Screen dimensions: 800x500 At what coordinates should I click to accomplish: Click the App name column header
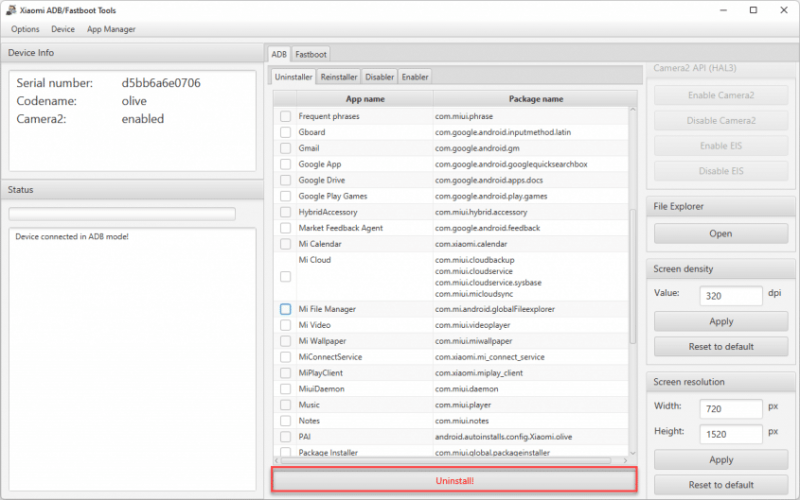pos(365,99)
